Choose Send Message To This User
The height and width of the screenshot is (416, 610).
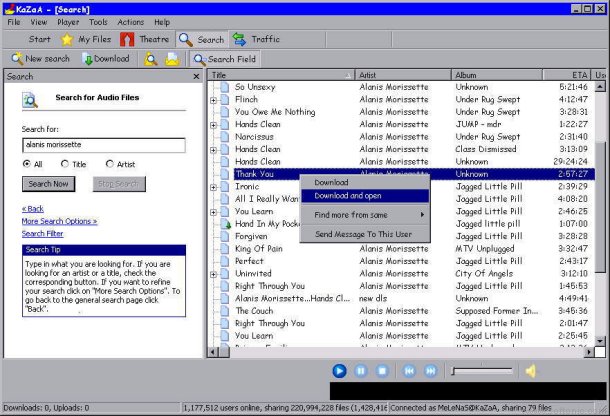365,234
